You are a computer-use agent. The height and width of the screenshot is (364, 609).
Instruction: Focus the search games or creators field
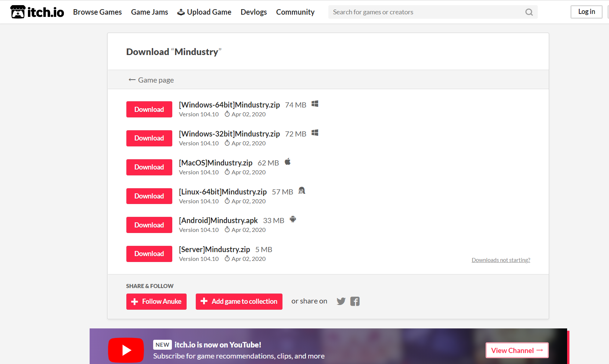[433, 12]
